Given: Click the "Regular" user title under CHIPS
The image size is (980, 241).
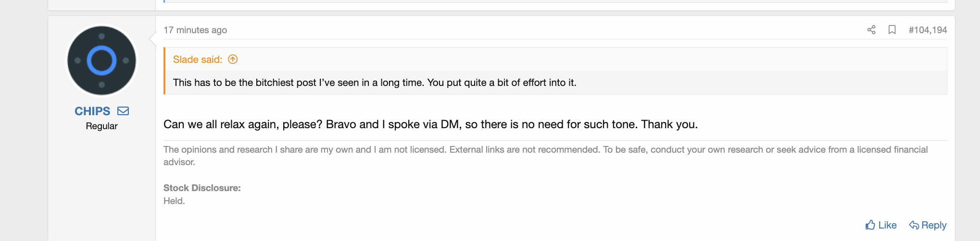Looking at the screenshot, I should point(101,126).
